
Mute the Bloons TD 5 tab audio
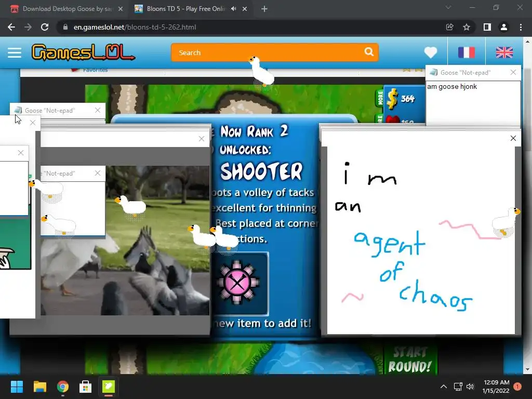233,9
